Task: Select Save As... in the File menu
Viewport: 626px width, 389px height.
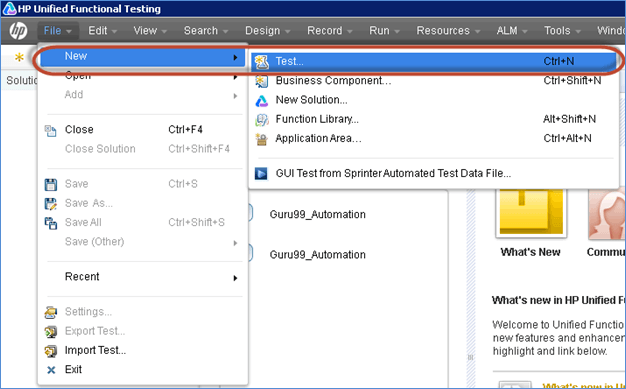Action: [x=143, y=203]
